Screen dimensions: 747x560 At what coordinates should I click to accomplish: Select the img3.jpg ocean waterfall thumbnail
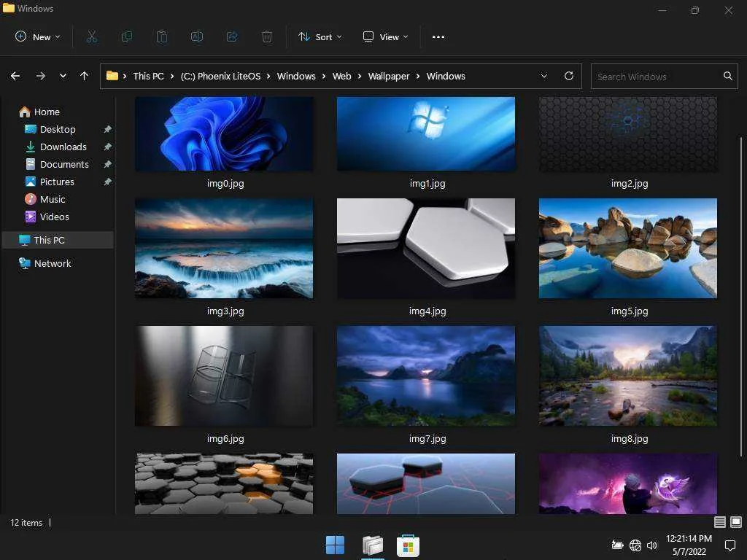[224, 248]
